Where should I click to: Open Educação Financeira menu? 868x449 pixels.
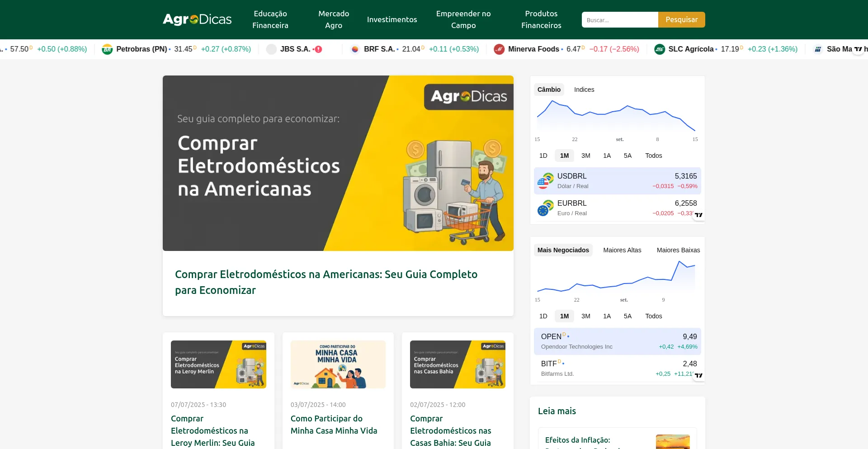[270, 19]
